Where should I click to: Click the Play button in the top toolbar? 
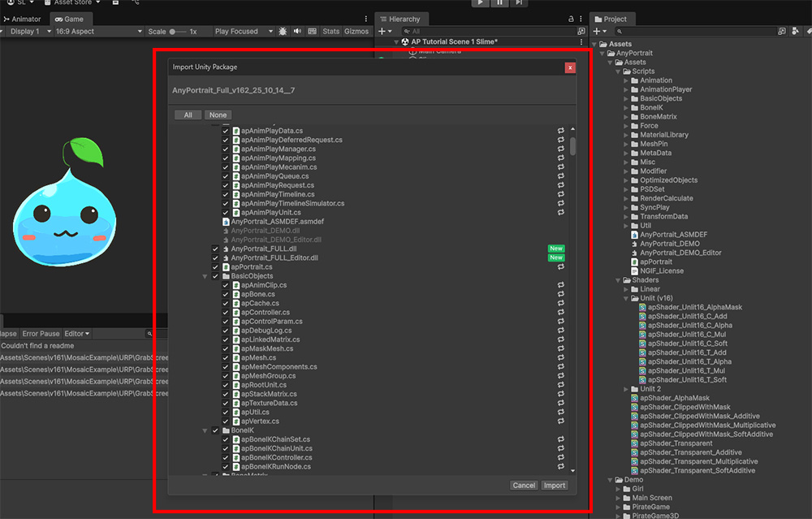pos(480,3)
